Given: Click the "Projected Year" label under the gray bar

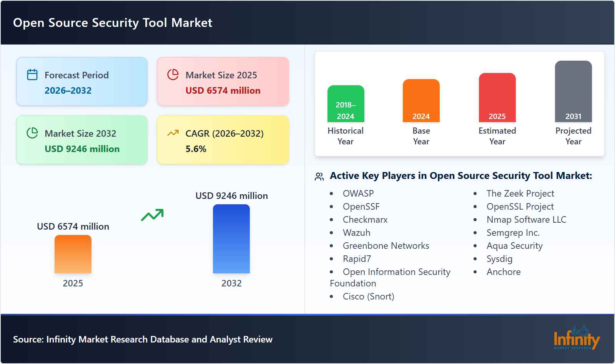Looking at the screenshot, I should click(x=573, y=136).
